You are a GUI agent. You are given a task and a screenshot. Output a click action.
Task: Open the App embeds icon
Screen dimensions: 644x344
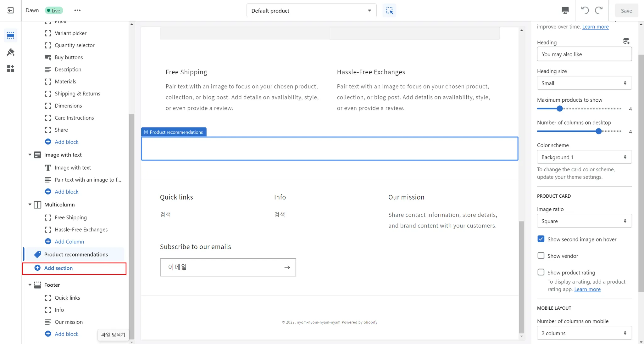[10, 69]
